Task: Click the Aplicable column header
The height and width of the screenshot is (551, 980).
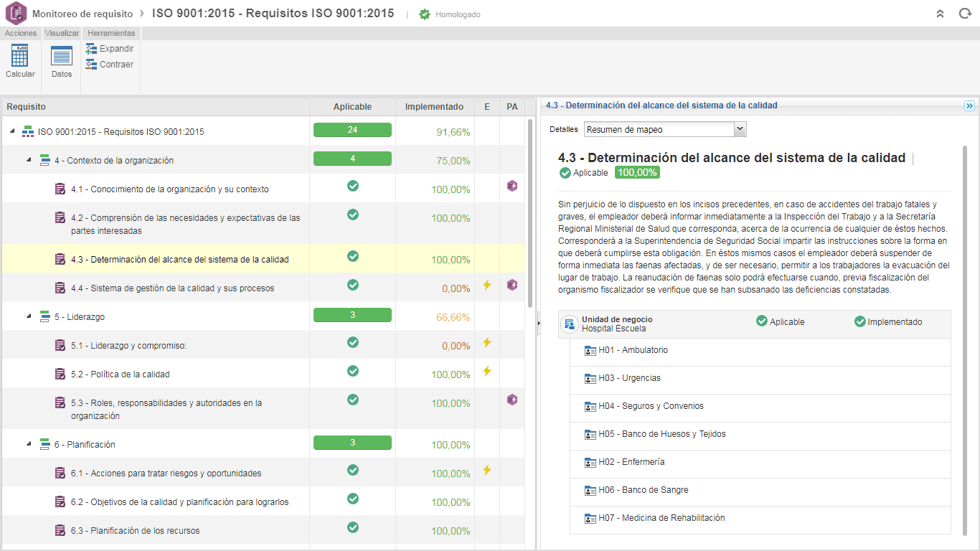Action: pyautogui.click(x=353, y=107)
